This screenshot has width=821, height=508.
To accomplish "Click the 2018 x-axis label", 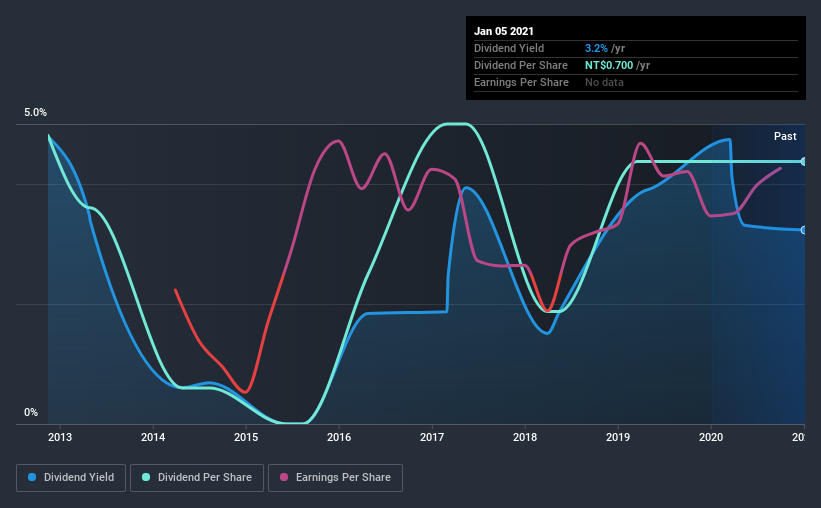I will click(x=525, y=437).
